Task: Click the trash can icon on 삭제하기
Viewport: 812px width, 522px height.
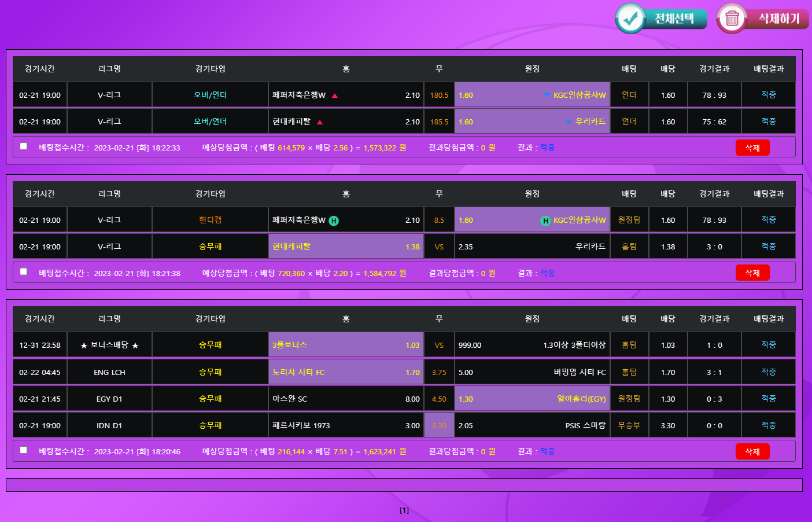Action: [732, 19]
